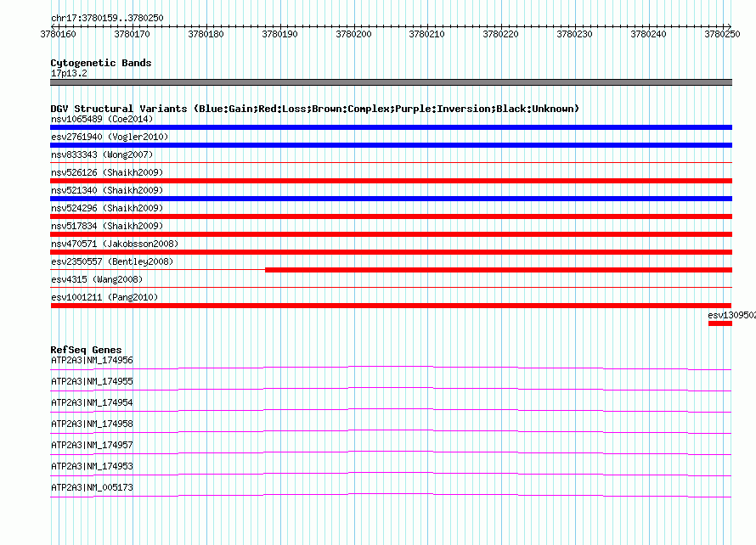This screenshot has width=756, height=545.
Task: Click ruler position 3780230
Action: (x=574, y=34)
